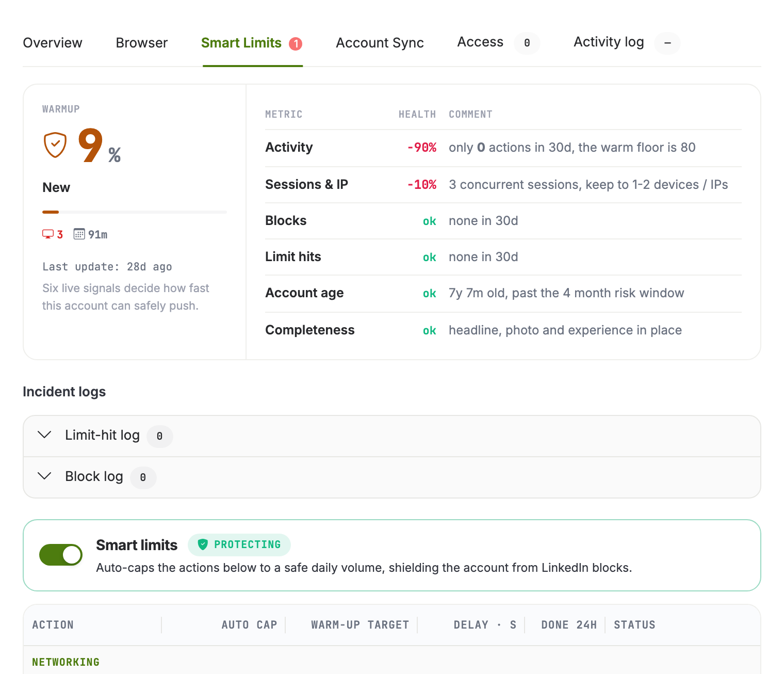The image size is (784, 674).
Task: Click the 9% warmup score
Action: [x=100, y=146]
